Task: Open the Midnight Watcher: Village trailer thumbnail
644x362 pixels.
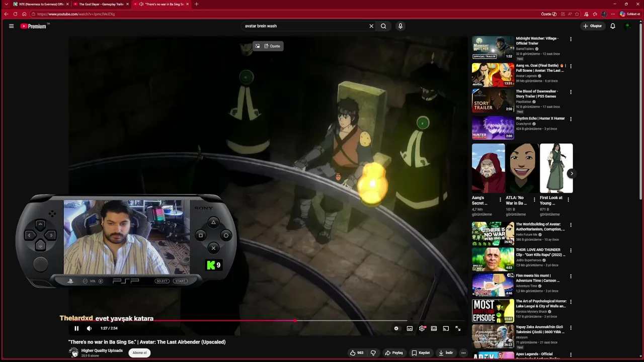Action: click(x=493, y=48)
